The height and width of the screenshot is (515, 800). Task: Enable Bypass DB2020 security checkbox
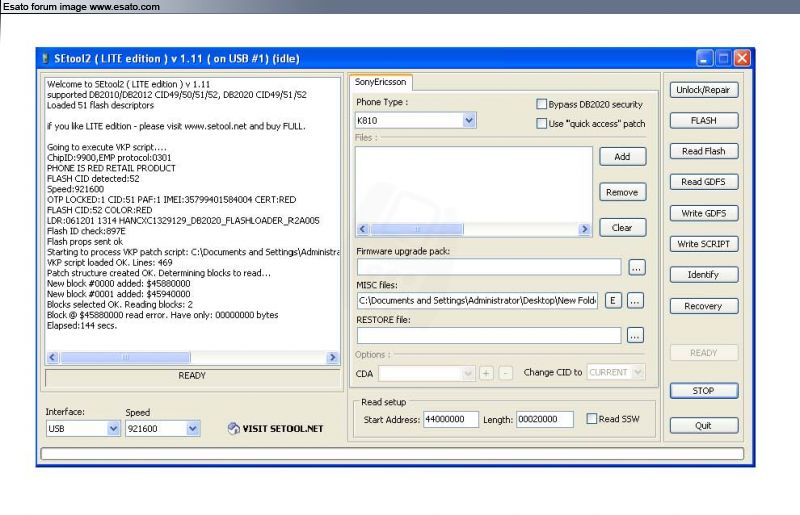click(541, 104)
